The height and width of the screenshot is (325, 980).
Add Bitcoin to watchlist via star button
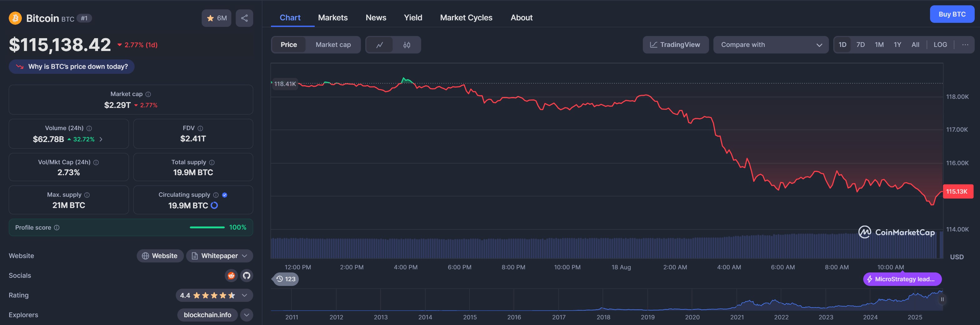[x=216, y=18]
